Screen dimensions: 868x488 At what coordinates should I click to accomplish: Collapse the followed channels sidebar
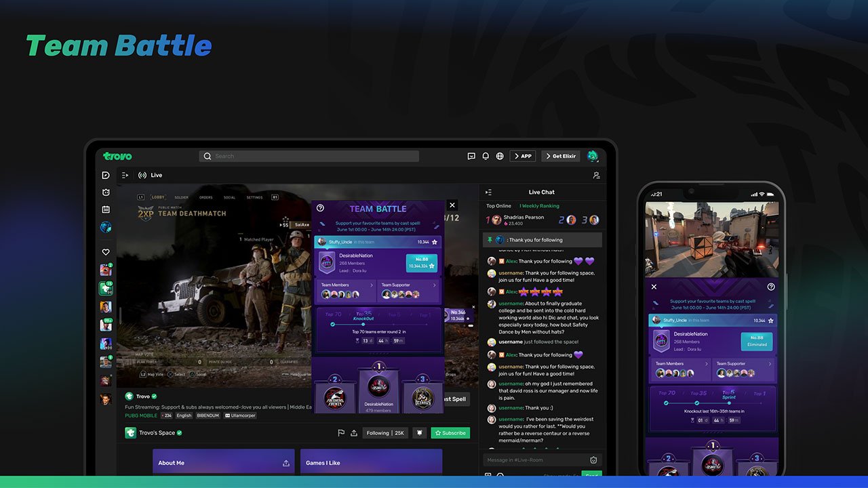pos(124,175)
